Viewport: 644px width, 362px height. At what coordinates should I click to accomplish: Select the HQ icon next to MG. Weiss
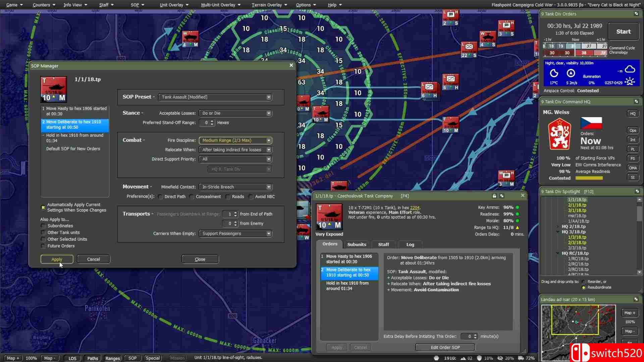pos(633,114)
